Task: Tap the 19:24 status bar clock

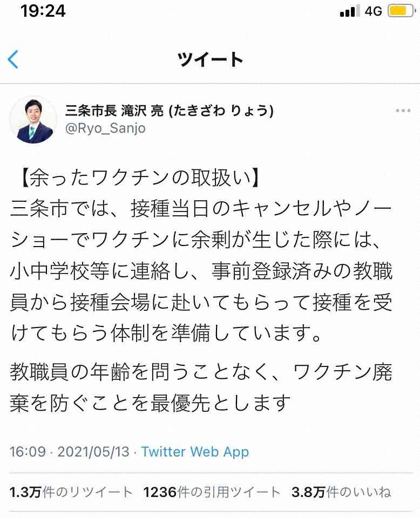Action: (43, 11)
